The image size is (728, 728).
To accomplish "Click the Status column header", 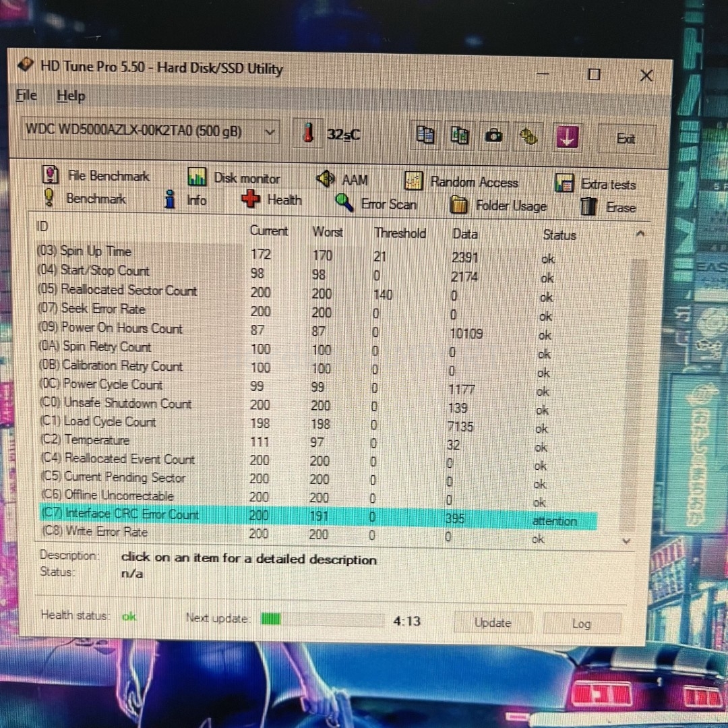I will 559,235.
